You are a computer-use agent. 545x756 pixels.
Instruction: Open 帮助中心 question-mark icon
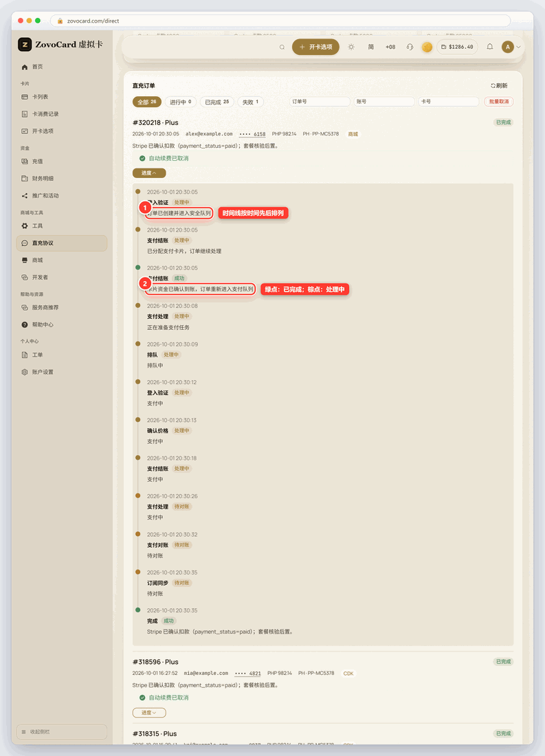[25, 325]
